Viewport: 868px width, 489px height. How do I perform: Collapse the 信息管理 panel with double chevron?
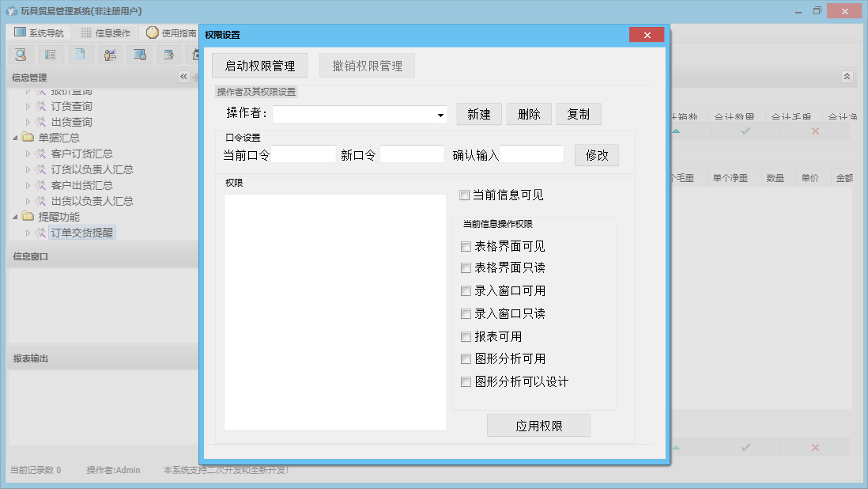[183, 77]
